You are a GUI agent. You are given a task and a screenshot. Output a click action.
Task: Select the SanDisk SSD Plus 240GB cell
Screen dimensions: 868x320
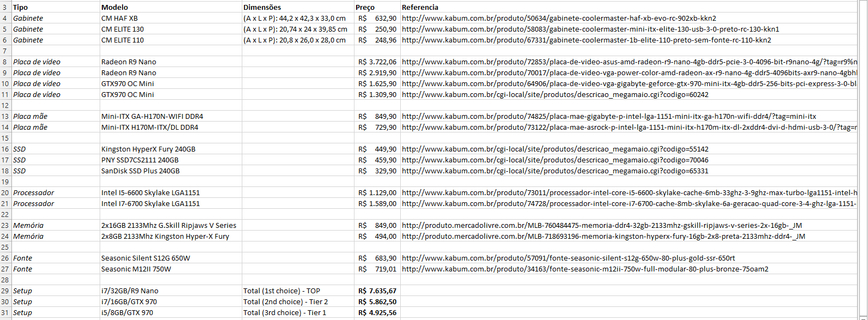coord(140,171)
